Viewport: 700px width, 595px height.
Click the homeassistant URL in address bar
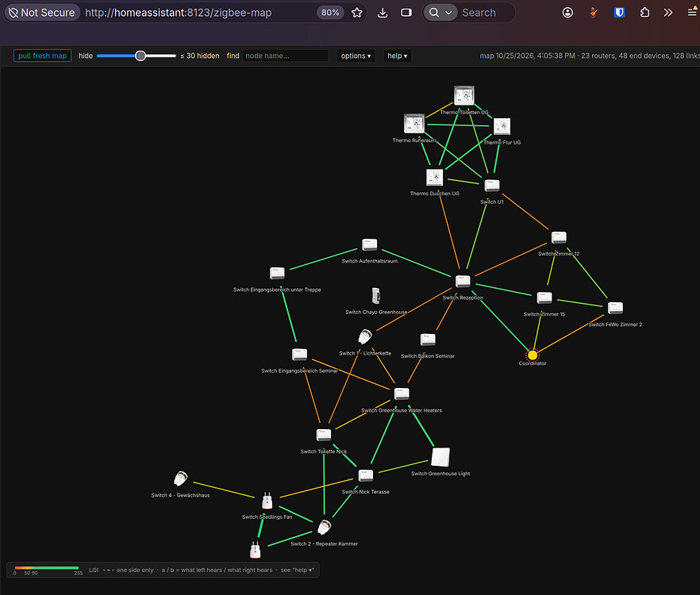(x=178, y=13)
